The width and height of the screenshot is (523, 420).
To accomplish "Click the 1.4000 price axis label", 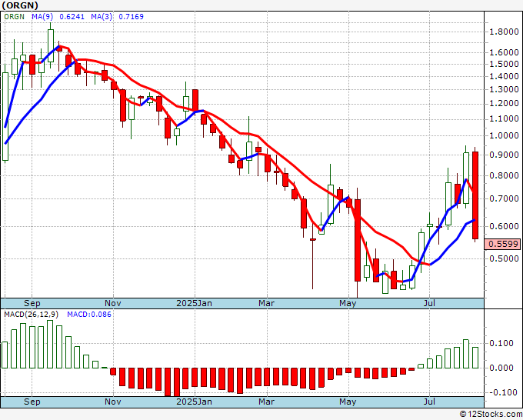I will [504, 76].
